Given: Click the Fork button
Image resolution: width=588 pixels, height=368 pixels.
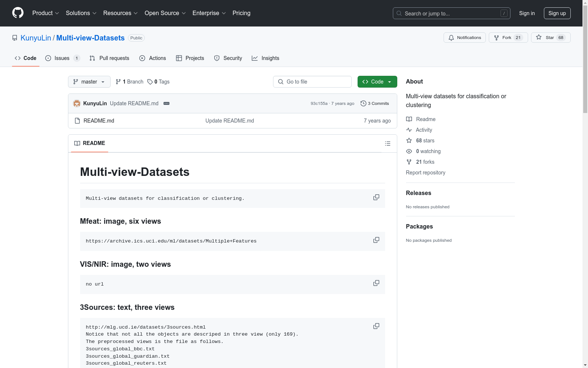Looking at the screenshot, I should (508, 38).
